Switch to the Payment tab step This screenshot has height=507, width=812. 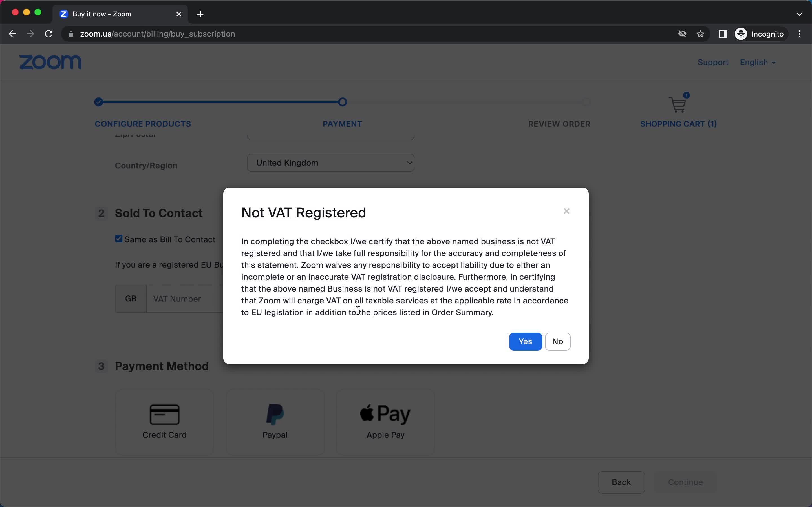(x=342, y=123)
